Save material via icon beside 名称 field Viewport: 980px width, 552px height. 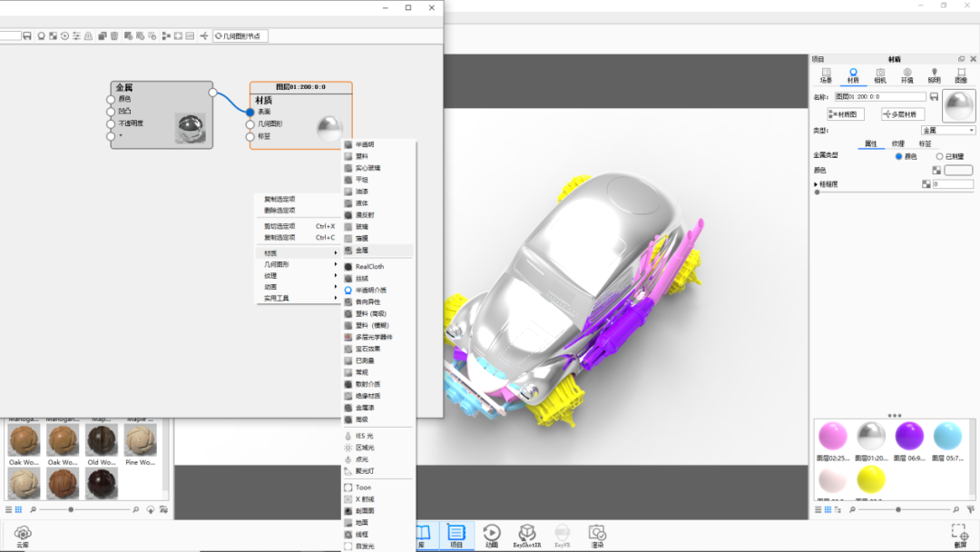pyautogui.click(x=934, y=97)
